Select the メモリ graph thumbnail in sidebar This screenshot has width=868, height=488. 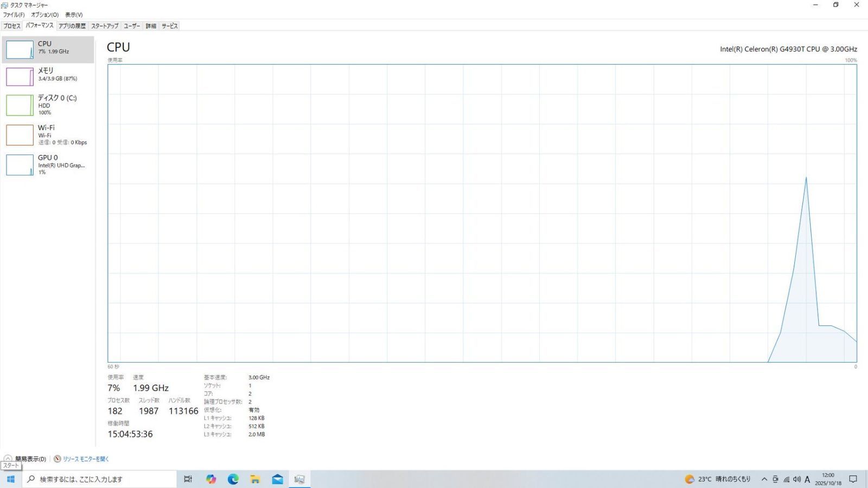20,76
